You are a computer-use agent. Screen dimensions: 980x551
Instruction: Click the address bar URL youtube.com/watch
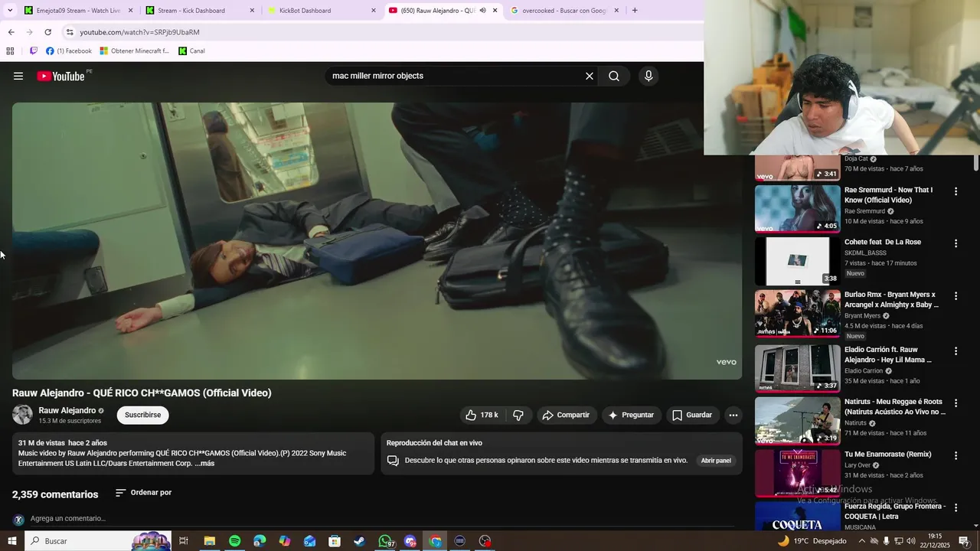(139, 32)
